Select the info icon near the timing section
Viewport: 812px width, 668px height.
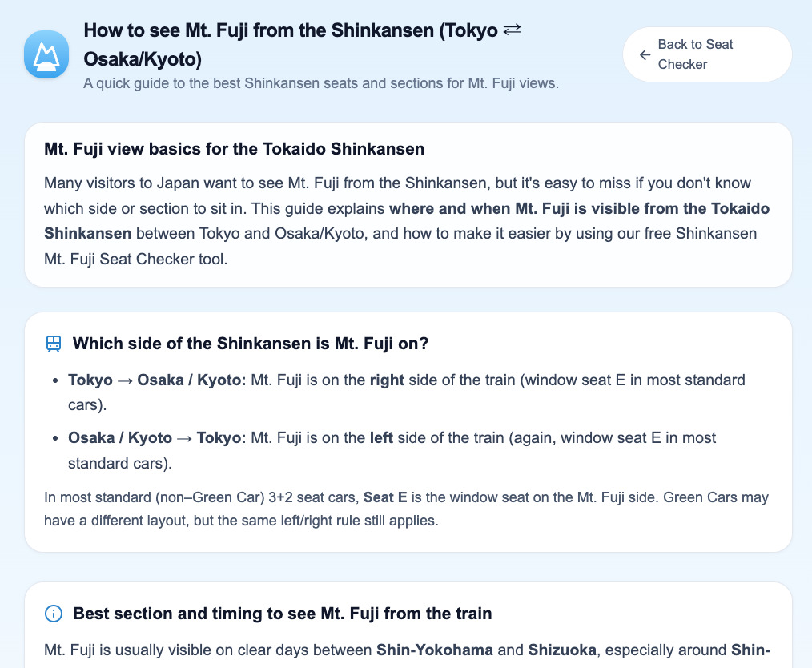(53, 613)
